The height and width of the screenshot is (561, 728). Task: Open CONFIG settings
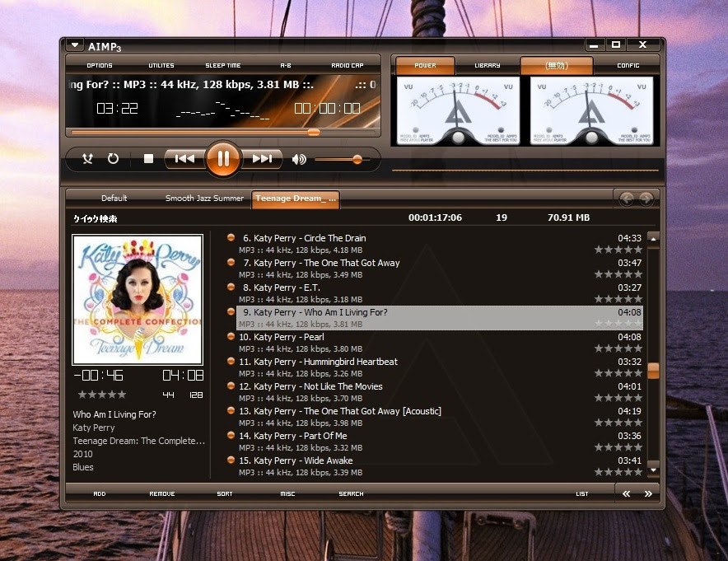(628, 65)
